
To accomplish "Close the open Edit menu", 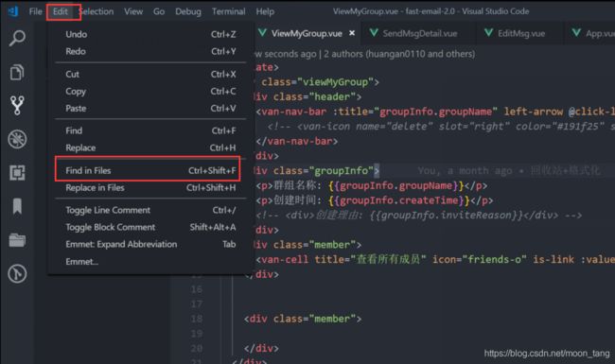I will 61,11.
